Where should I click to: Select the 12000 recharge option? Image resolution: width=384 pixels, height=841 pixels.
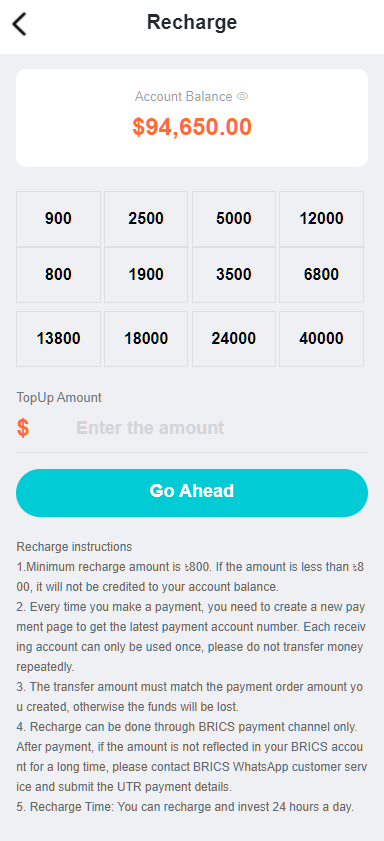321,219
